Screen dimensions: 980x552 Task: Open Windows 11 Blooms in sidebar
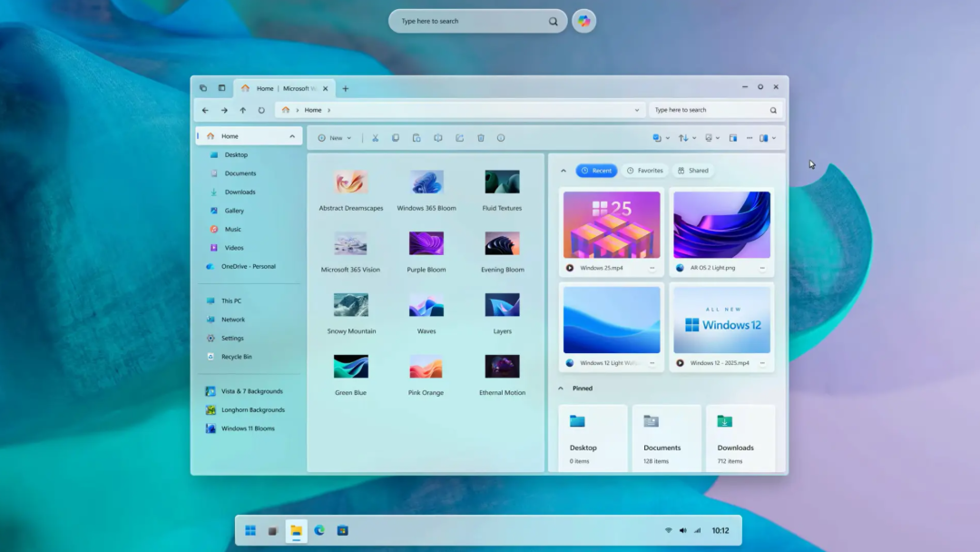(249, 429)
